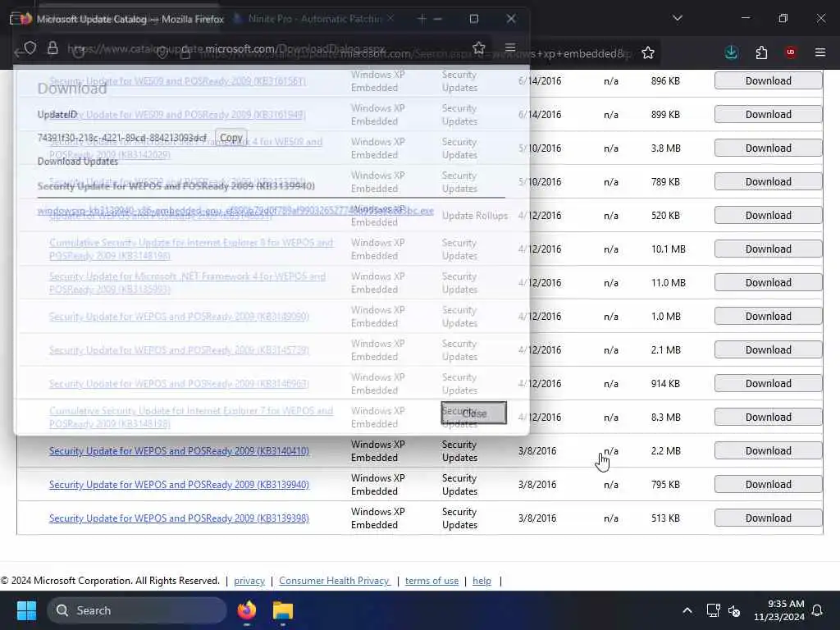Viewport: 840px width, 630px height.
Task: Expand the list all tabs chevron
Action: [x=678, y=18]
